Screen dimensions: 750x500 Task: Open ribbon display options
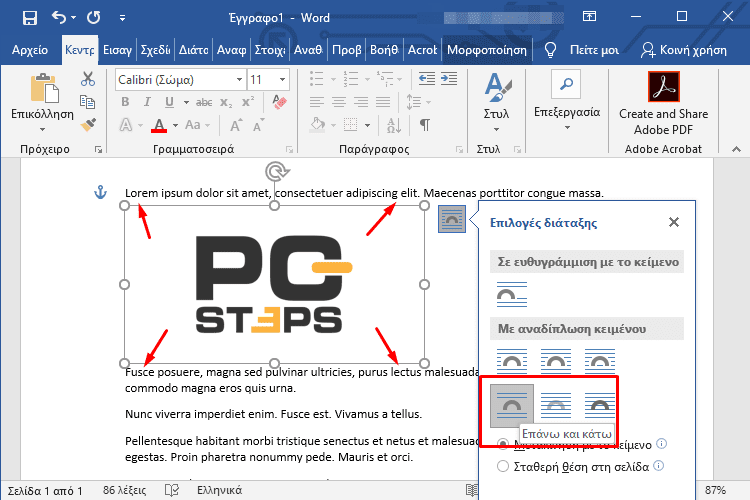pos(589,17)
